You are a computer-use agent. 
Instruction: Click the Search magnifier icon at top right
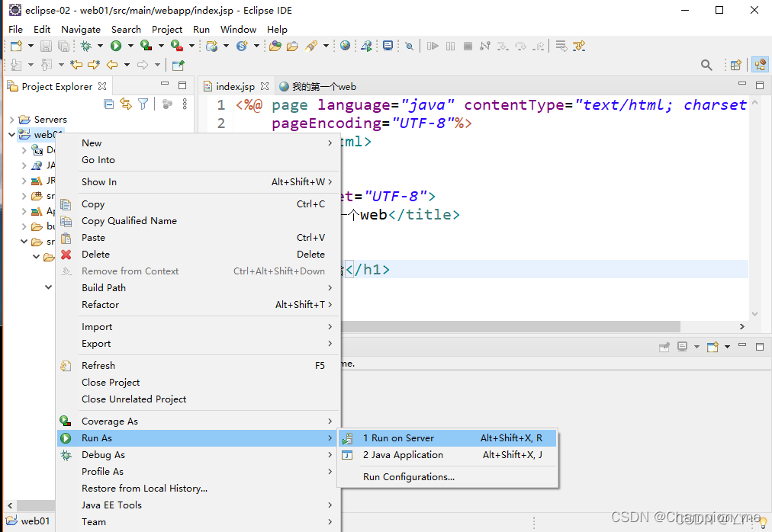tap(706, 65)
